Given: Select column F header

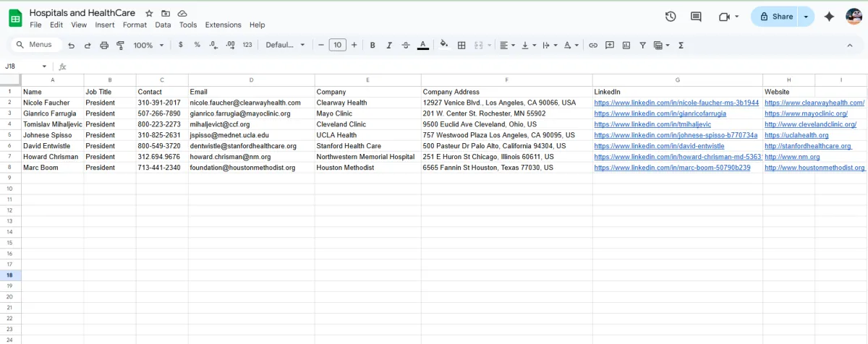Looking at the screenshot, I should (506, 79).
